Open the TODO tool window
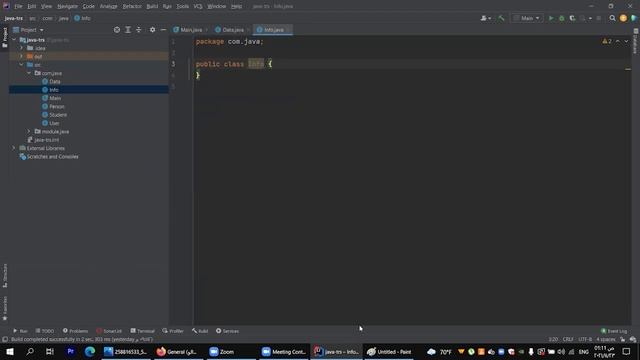The width and height of the screenshot is (640, 360). click(x=44, y=331)
